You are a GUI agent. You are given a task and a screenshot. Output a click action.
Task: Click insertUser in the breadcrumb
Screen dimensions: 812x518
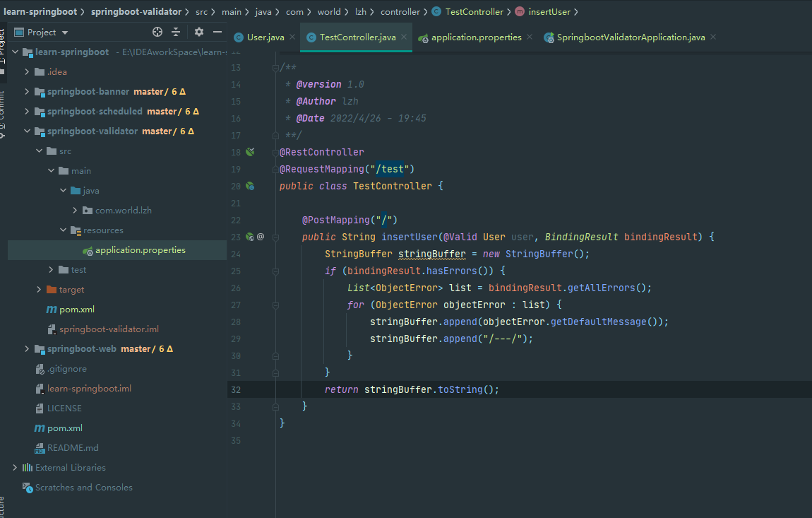pos(549,11)
